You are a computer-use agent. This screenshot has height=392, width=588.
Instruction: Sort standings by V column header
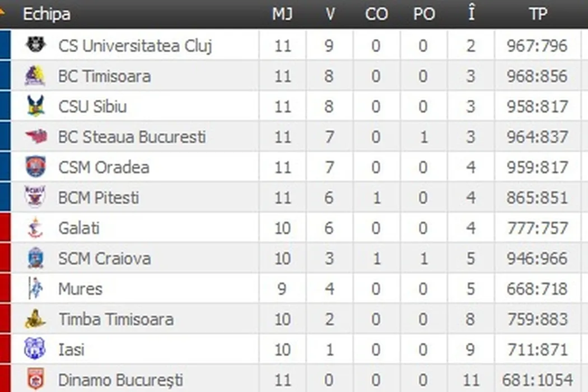point(330,14)
